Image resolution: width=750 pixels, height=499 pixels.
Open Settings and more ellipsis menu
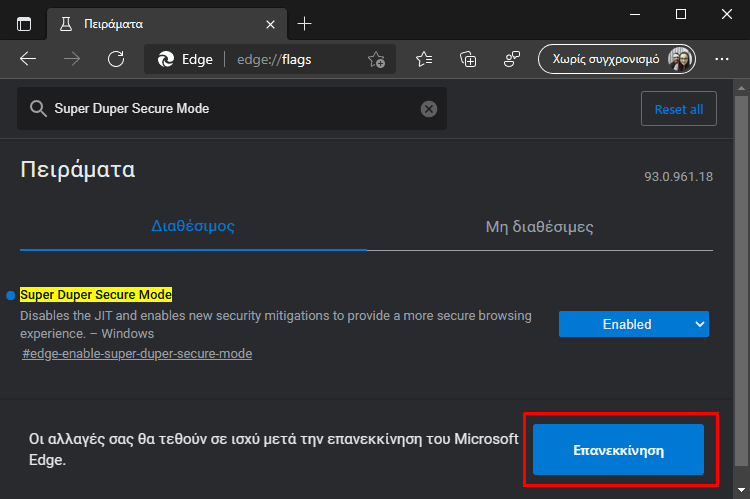click(721, 59)
